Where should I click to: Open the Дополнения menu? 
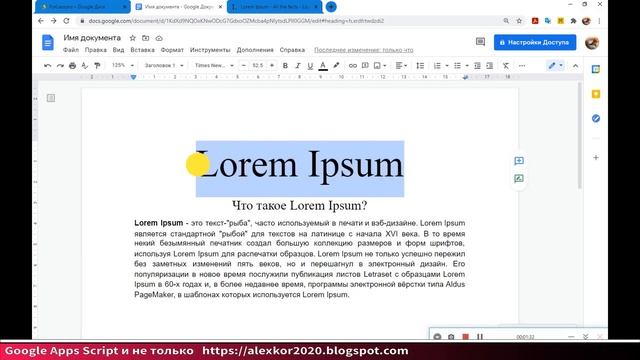click(x=255, y=50)
